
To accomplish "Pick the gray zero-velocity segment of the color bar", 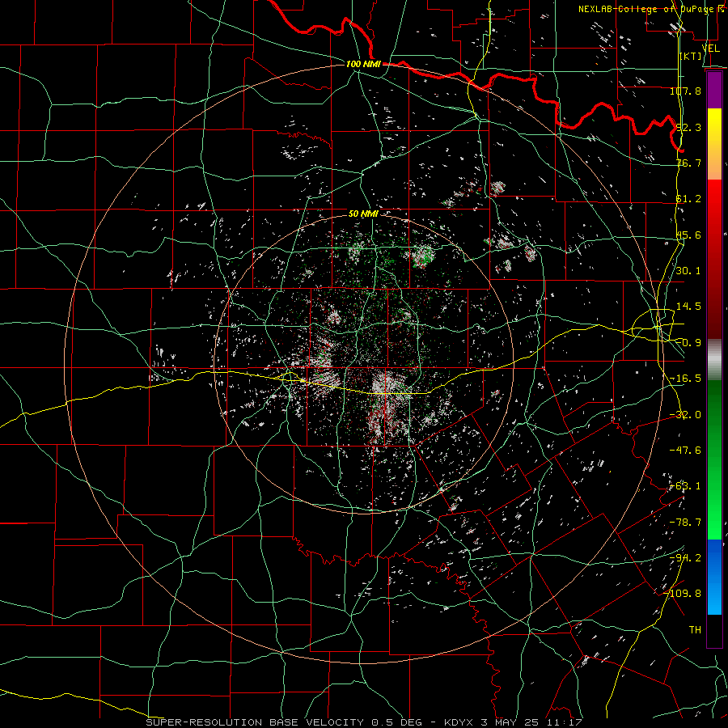I will click(714, 360).
